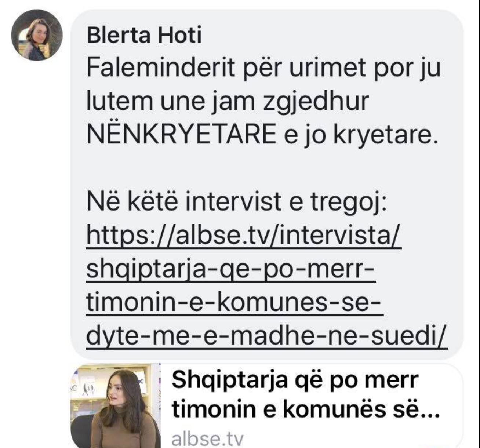Click the URL segment dyte-me-e-madhe-ne-suedi/
480x448 pixels.
pyautogui.click(x=267, y=336)
